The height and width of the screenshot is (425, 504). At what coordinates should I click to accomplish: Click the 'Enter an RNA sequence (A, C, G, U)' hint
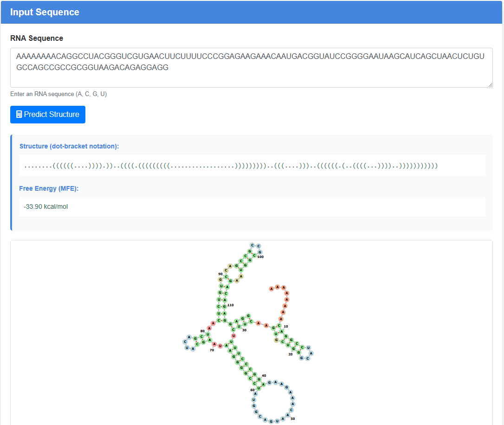pyautogui.click(x=58, y=94)
